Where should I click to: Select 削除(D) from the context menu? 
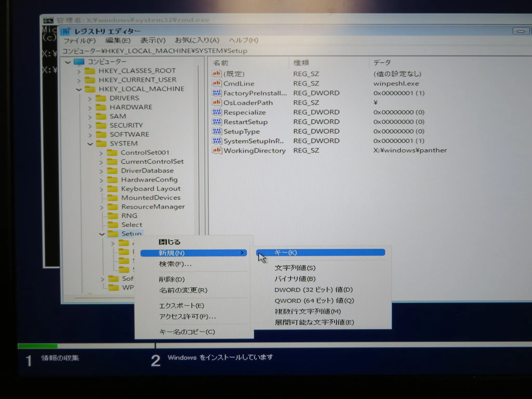172,279
